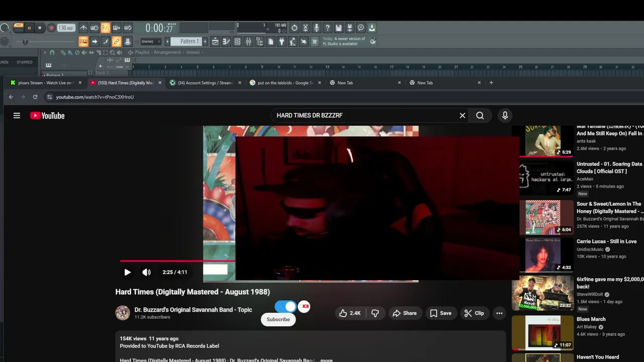Click the top hat stamp icon
This screenshot has height=362, width=644.
(128, 42)
